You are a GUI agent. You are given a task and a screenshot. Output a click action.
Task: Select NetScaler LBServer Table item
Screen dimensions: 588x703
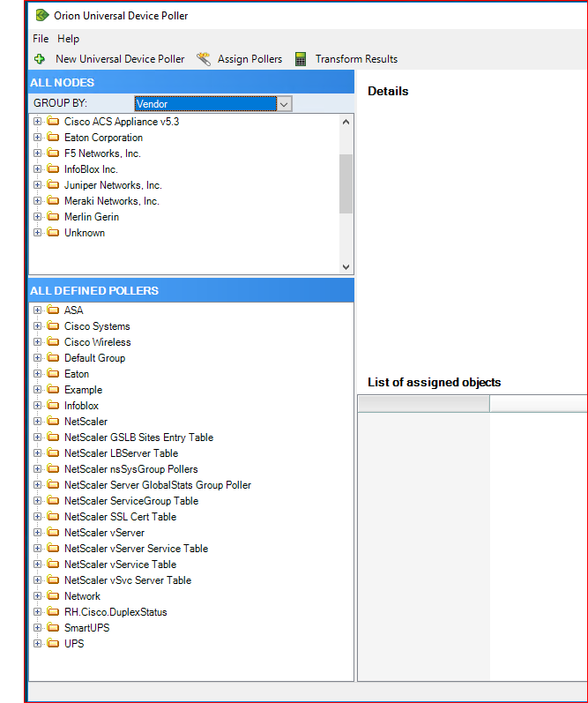coord(121,452)
